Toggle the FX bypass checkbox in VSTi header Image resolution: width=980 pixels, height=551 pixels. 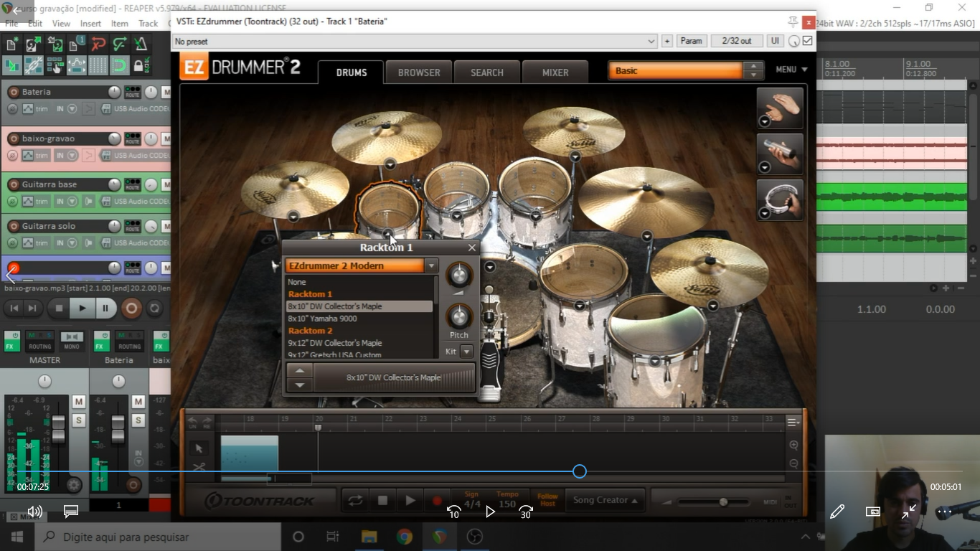tap(808, 41)
